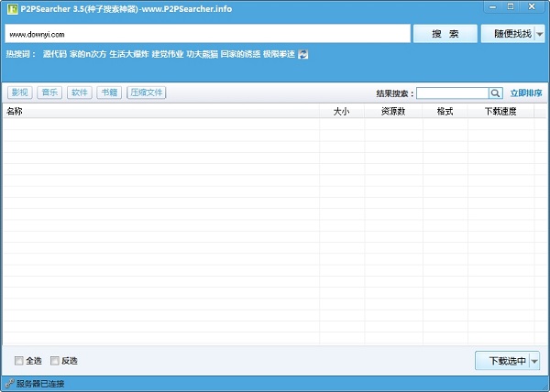Select hot word 生活大爆炸
Viewport: 550px width, 392px height.
[129, 54]
